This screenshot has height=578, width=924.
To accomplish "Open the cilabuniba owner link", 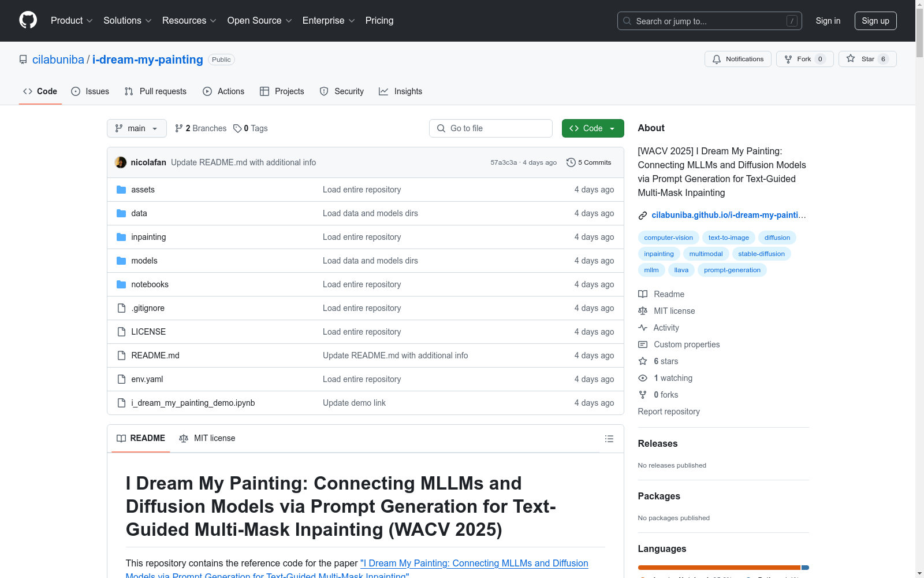I will pos(58,60).
